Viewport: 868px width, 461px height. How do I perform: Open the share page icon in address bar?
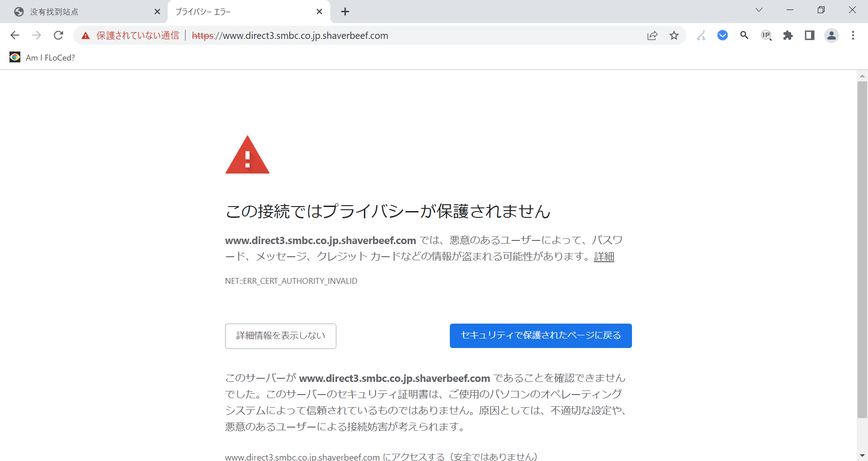pos(652,36)
